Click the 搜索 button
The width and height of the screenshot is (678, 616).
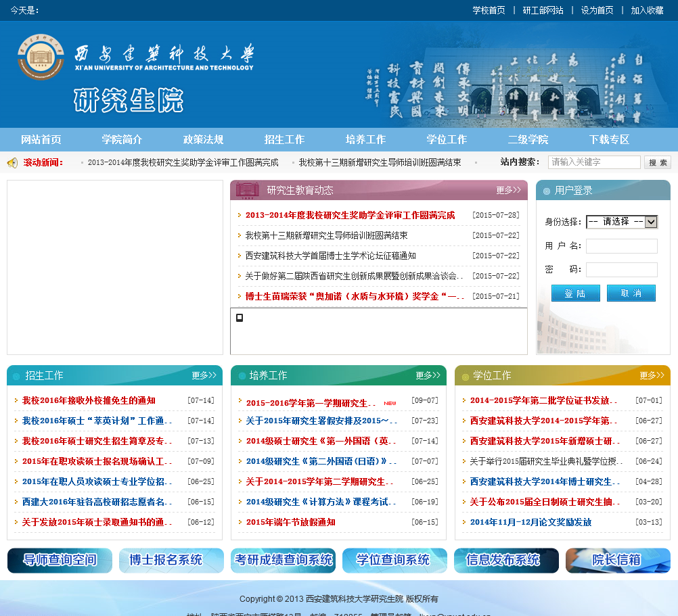(x=658, y=162)
